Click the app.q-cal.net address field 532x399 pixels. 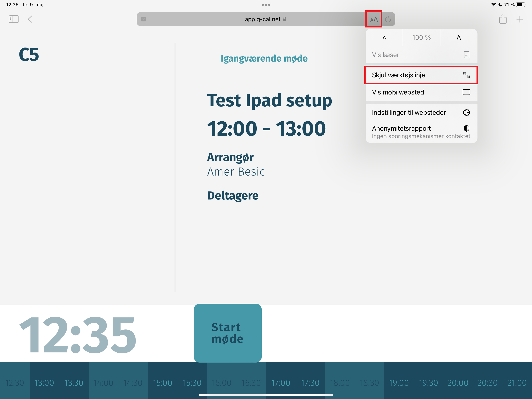tap(266, 19)
